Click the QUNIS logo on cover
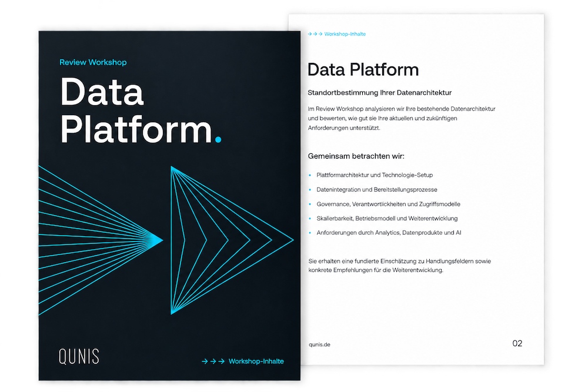Viewport: 588px width, 392px height. 79,356
